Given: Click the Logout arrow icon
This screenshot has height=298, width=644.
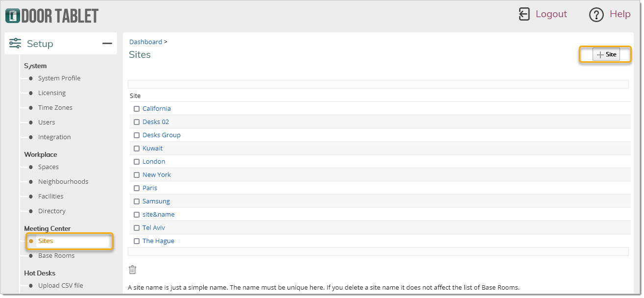Looking at the screenshot, I should 524,14.
